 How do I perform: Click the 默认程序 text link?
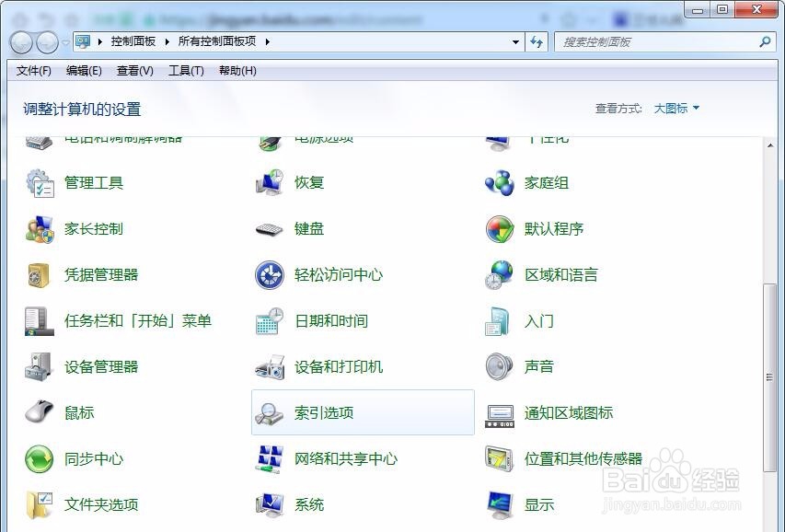[554, 229]
